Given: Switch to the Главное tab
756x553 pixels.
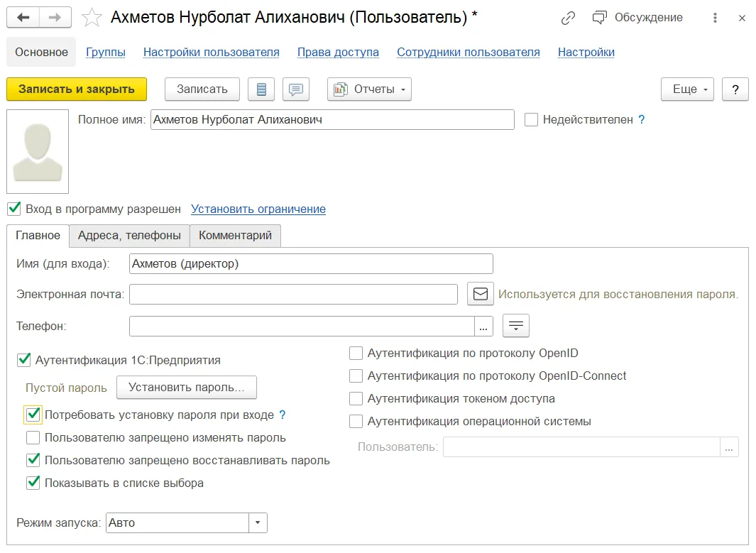Looking at the screenshot, I should point(38,235).
